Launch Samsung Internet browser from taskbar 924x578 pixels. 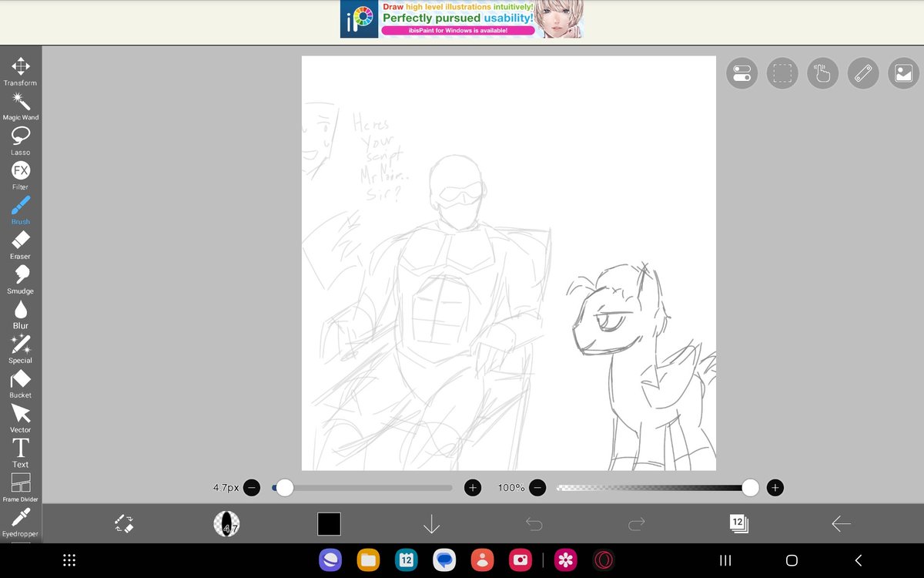click(x=330, y=560)
